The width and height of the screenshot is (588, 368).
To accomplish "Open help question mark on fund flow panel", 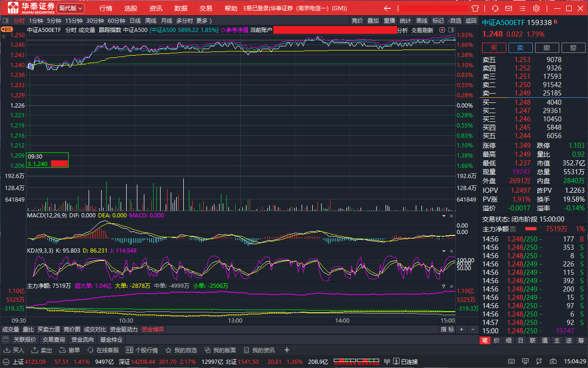I will [x=443, y=286].
